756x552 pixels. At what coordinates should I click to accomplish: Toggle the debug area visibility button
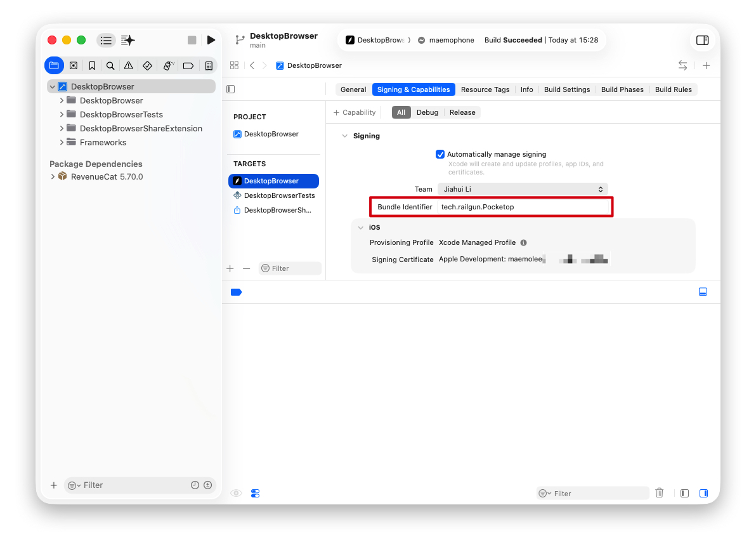[703, 291]
